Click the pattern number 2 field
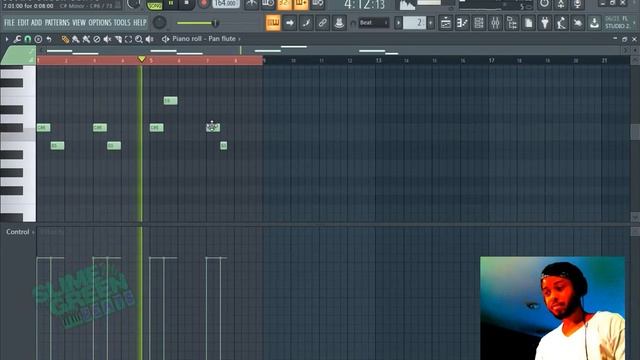This screenshot has width=640, height=360. 414,23
